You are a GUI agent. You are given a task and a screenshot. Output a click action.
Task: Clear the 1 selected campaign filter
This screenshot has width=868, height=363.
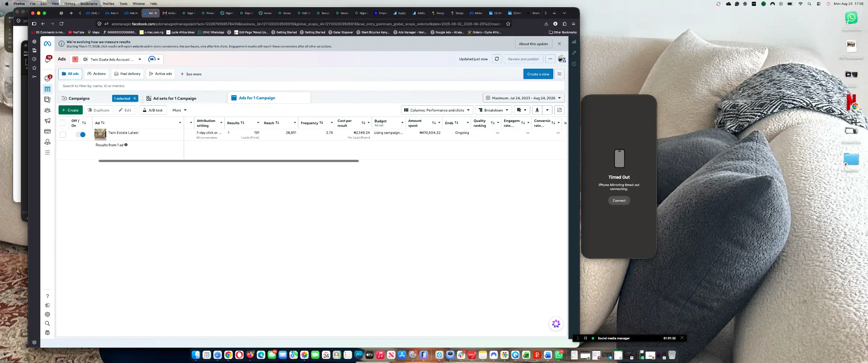click(x=135, y=98)
